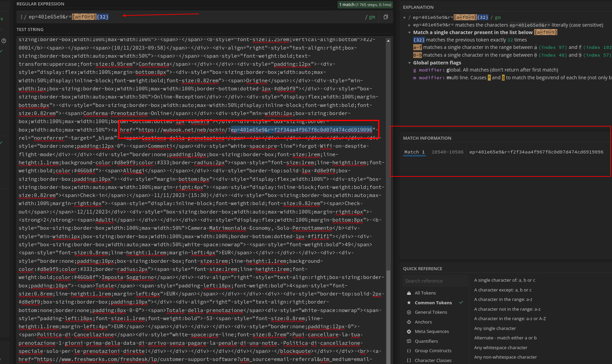Open the help question mark icon in left sidebar
This screenshot has width=612, height=364.
(x=4, y=41)
